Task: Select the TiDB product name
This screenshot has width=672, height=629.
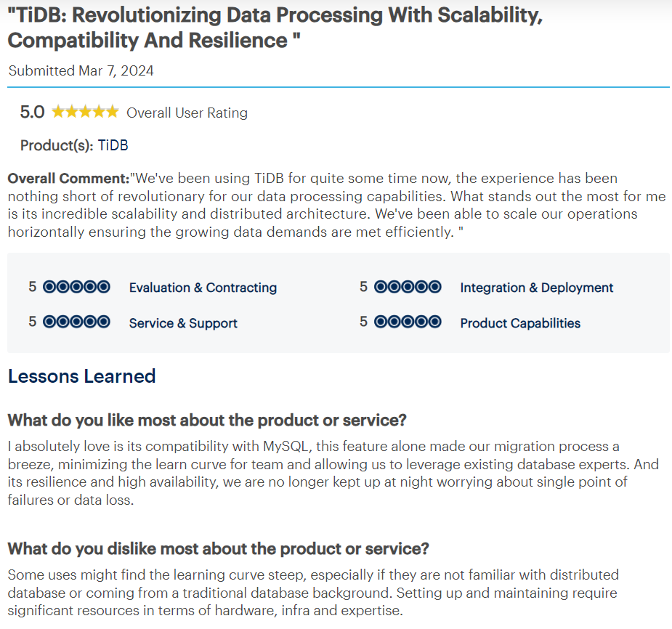Action: 113,145
